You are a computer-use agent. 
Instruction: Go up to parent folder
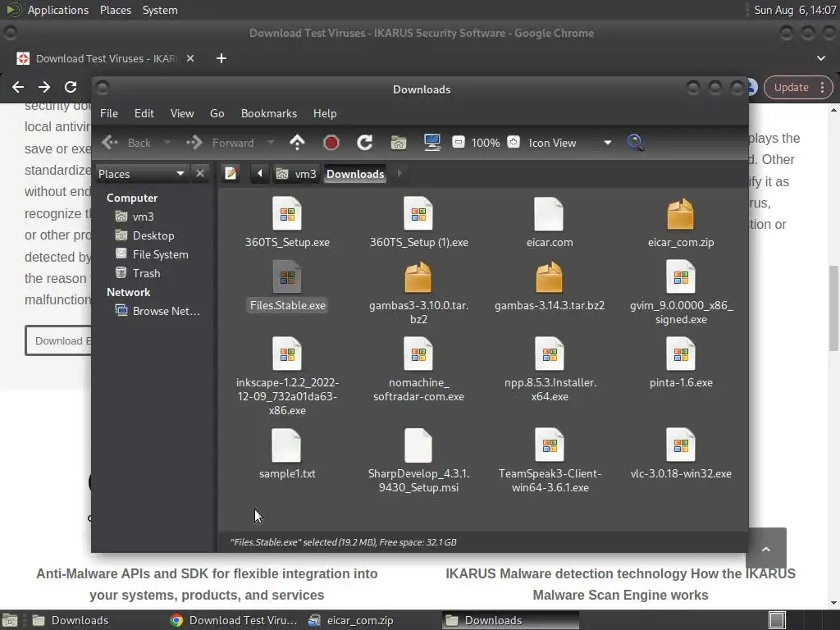pos(297,143)
